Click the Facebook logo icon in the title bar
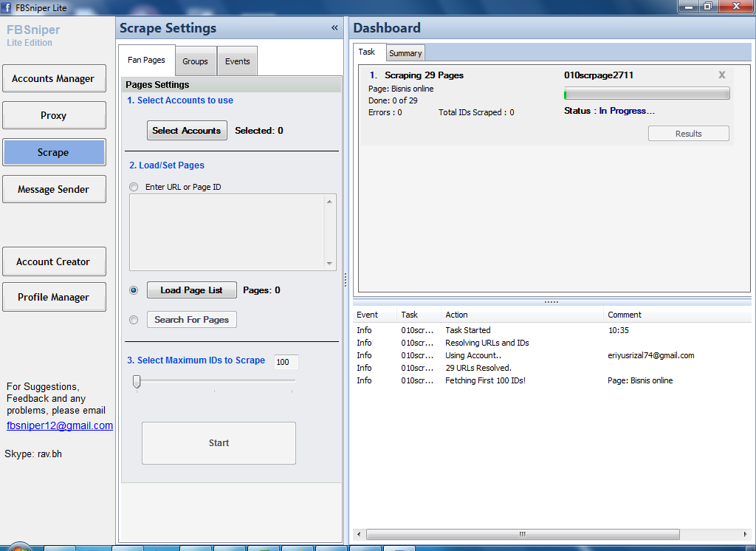 (6, 7)
